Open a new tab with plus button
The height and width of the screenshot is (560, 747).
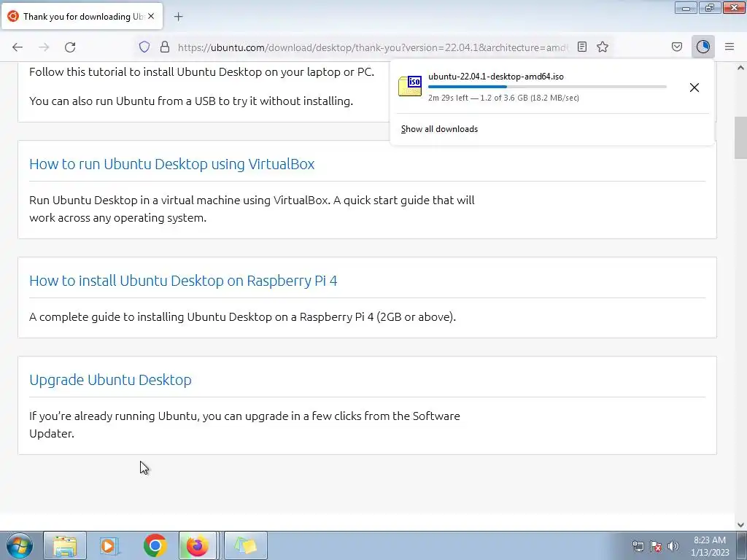[178, 17]
